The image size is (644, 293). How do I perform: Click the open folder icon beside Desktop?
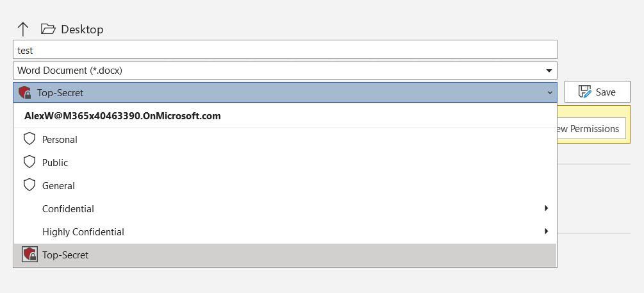point(48,29)
